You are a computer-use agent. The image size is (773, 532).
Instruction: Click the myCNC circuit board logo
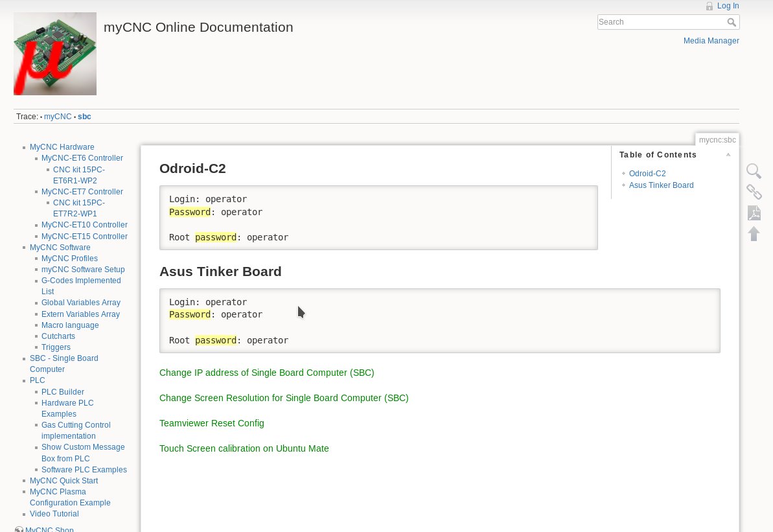click(x=55, y=54)
